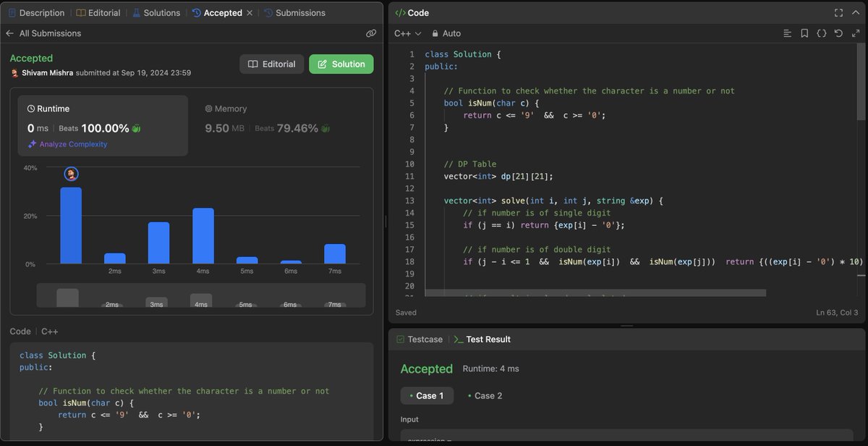This screenshot has height=446, width=868.
Task: Collapse the Code panel with the up chevron
Action: (855, 13)
